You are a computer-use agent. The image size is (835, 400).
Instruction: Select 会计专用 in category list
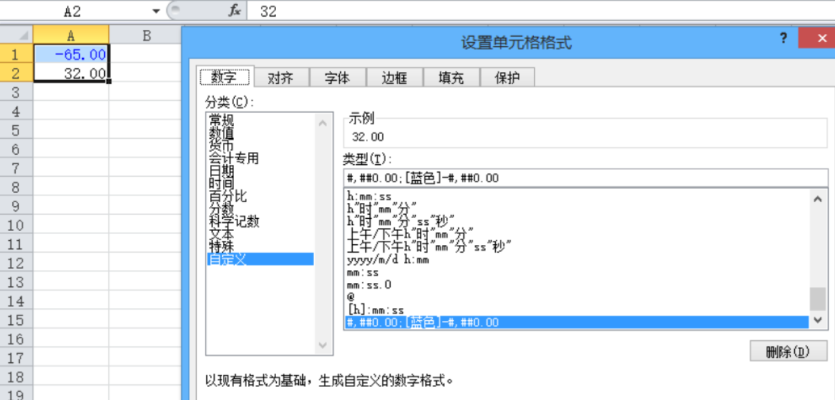pos(233,158)
